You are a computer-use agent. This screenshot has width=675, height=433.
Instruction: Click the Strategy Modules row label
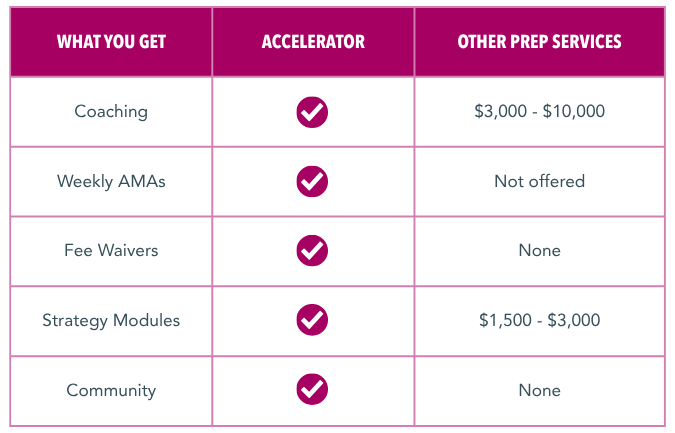coord(111,321)
